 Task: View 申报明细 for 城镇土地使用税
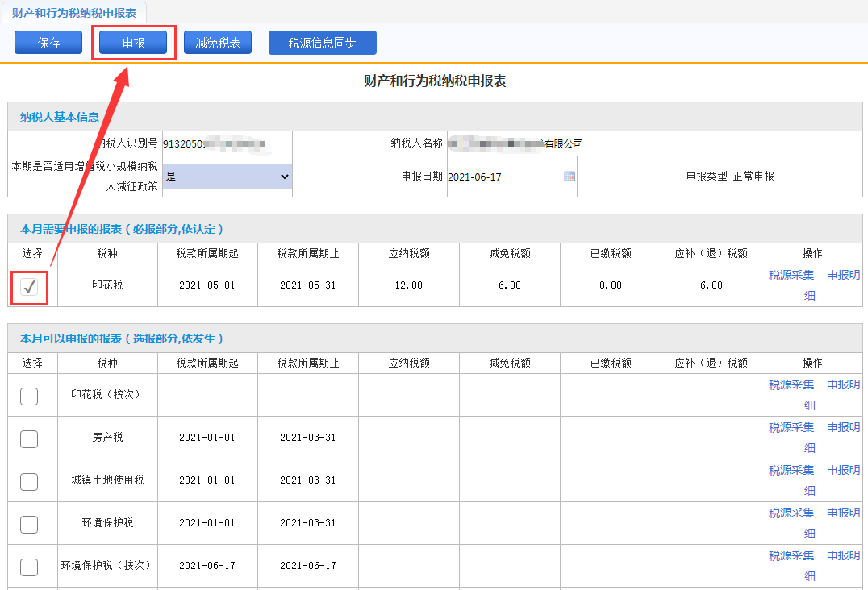[x=843, y=470]
